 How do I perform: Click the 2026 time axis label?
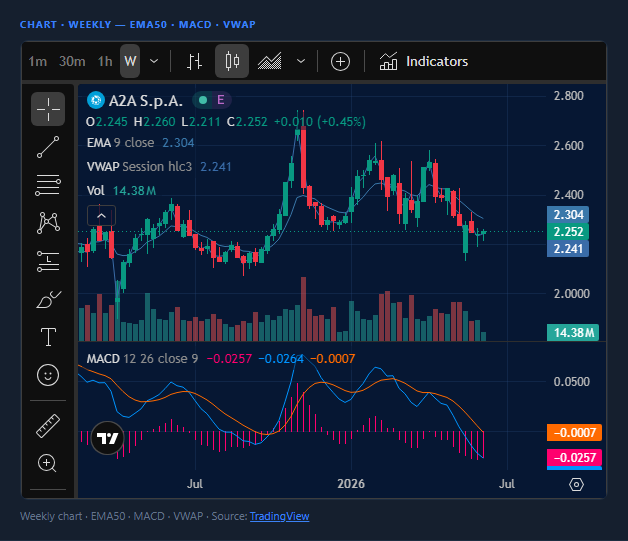(x=351, y=484)
